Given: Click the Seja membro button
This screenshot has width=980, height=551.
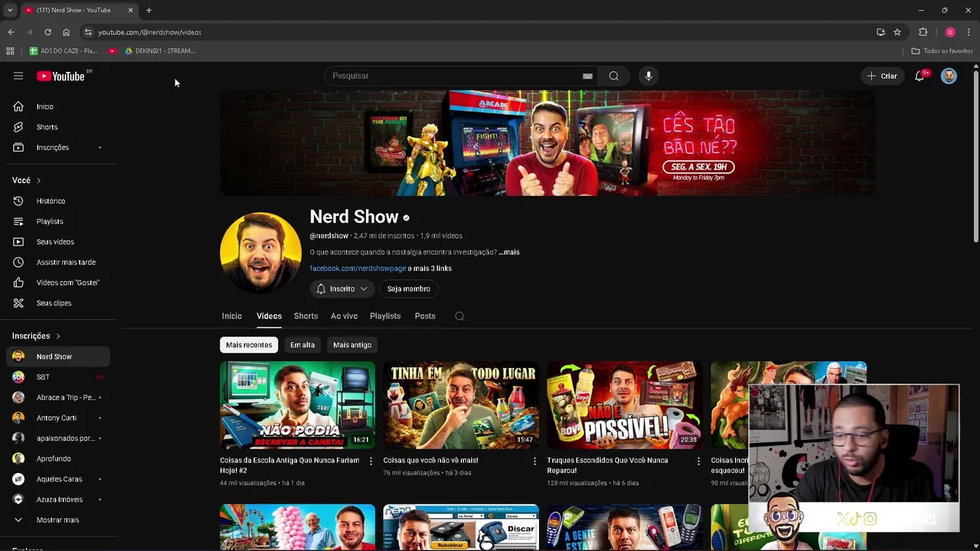Looking at the screenshot, I should [408, 289].
